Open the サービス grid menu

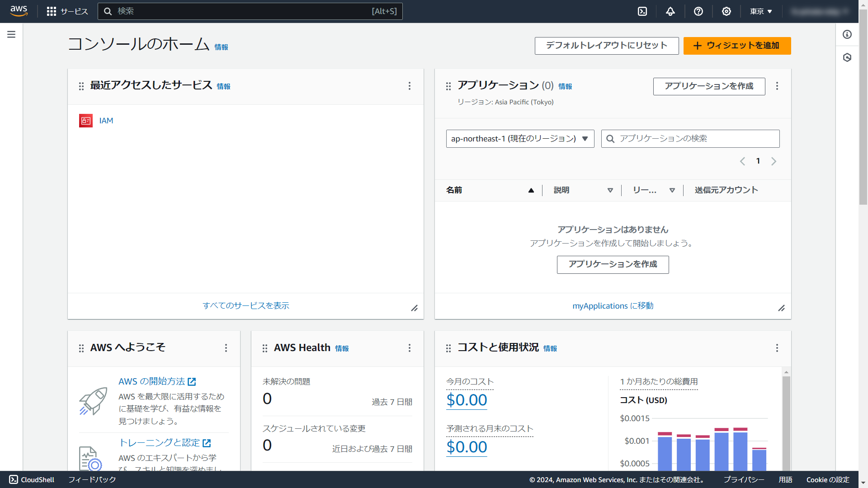click(x=67, y=11)
